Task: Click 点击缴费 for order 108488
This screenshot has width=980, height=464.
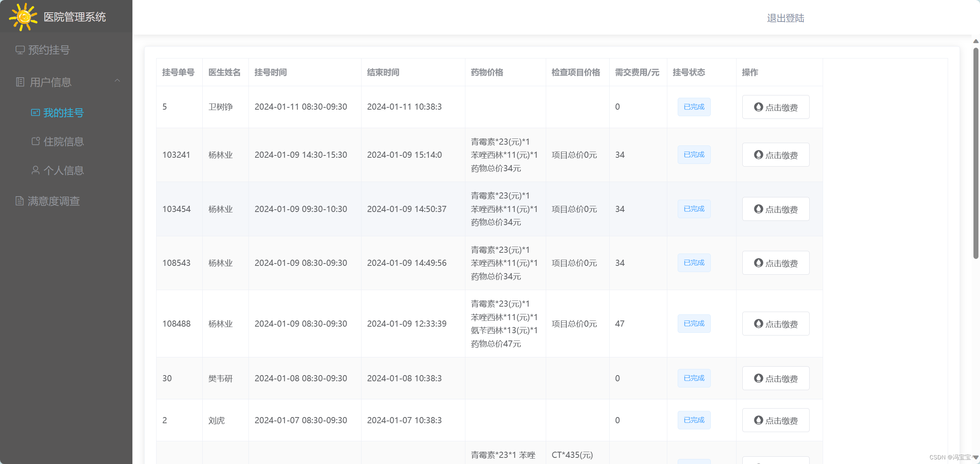Action: 775,324
